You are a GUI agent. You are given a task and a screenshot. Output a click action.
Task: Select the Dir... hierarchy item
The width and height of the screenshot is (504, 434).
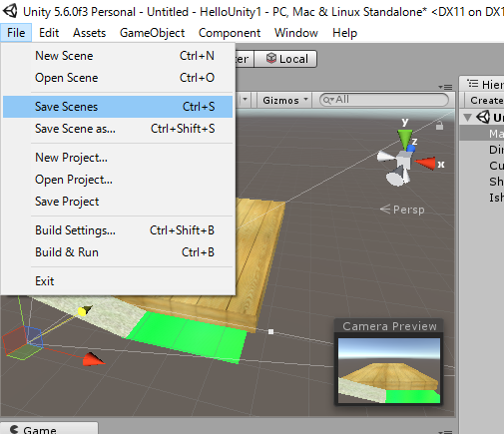(x=482, y=150)
